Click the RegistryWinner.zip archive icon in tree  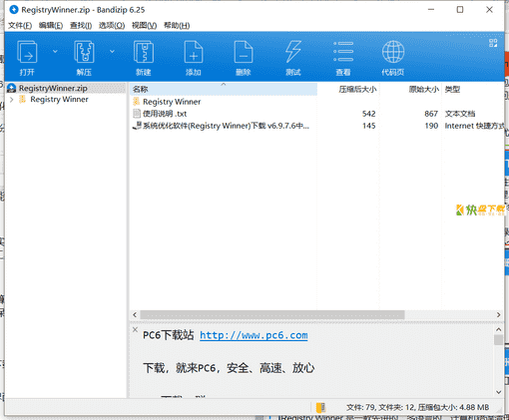(11, 88)
